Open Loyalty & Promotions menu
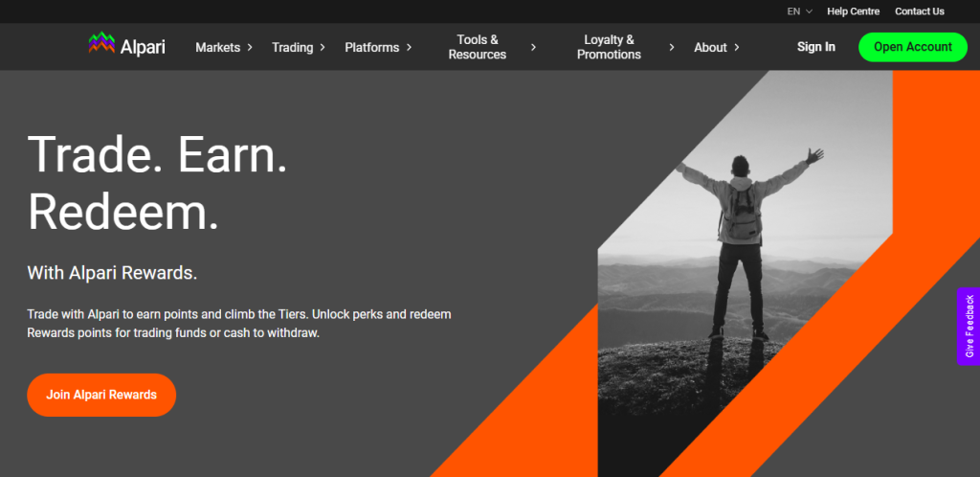The height and width of the screenshot is (477, 980). click(609, 47)
